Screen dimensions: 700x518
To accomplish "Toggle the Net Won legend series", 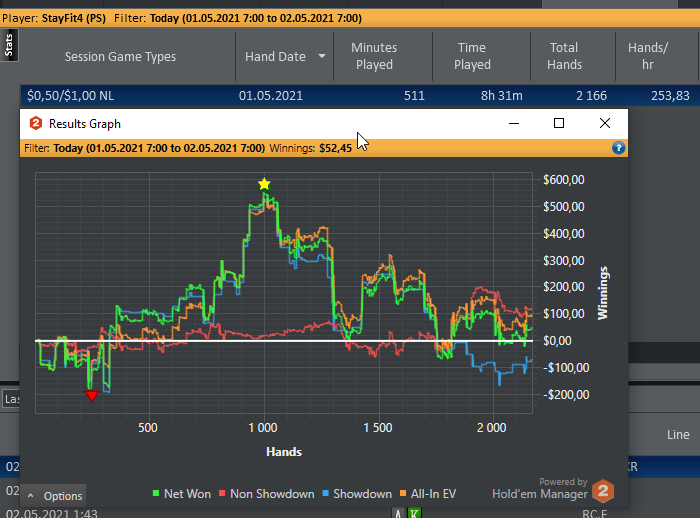I will click(182, 493).
